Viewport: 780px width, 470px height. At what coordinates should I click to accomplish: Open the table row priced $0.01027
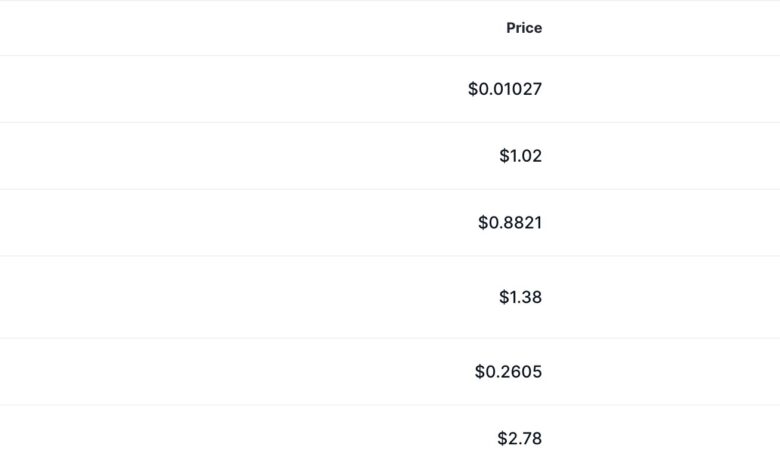pyautogui.click(x=390, y=89)
